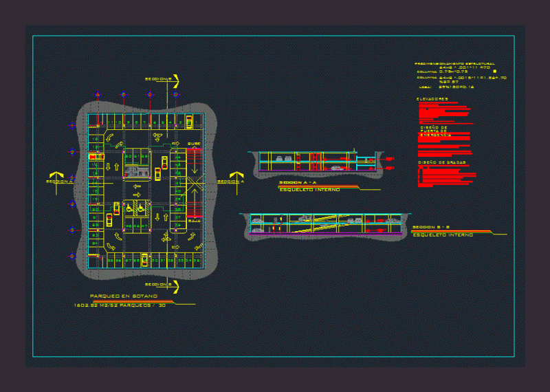The image size is (550, 392).
Task: Click the 'SECCION B - B' drawing title
Action: (431, 228)
